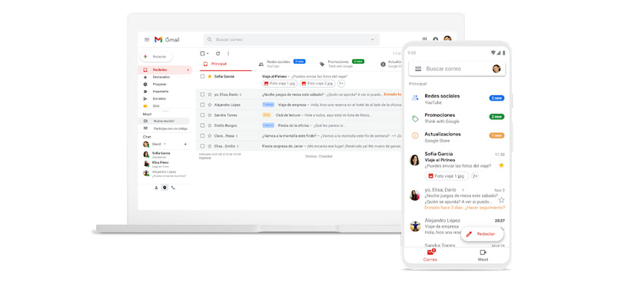Open the phone hamburger menu in search bar

tap(418, 69)
